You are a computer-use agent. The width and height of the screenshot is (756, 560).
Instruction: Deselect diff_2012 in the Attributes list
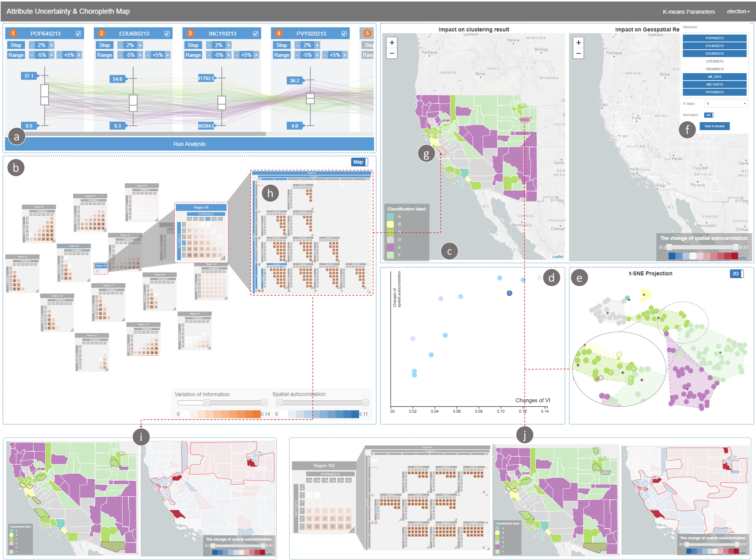[x=714, y=77]
